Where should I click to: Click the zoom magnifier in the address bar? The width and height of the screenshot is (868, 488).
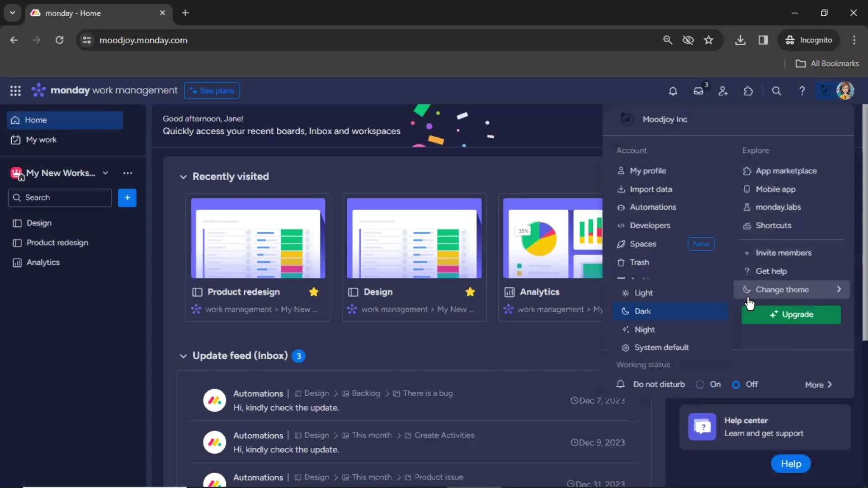667,40
